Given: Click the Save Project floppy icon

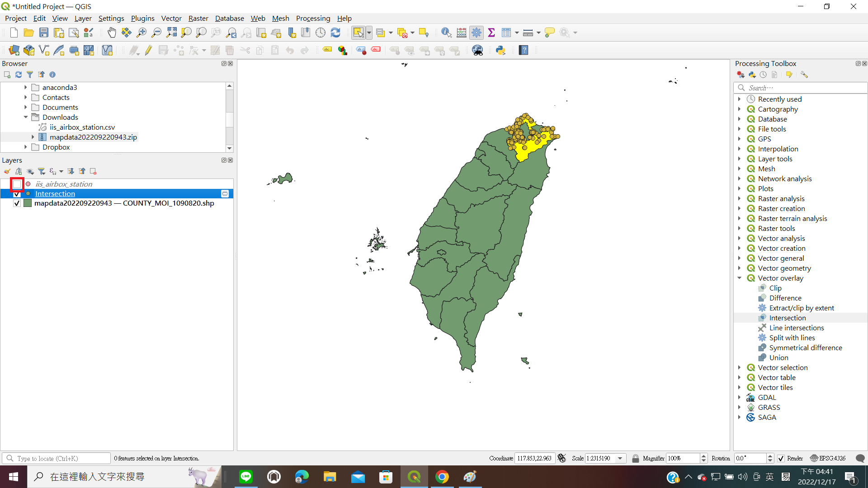Looking at the screenshot, I should [44, 33].
